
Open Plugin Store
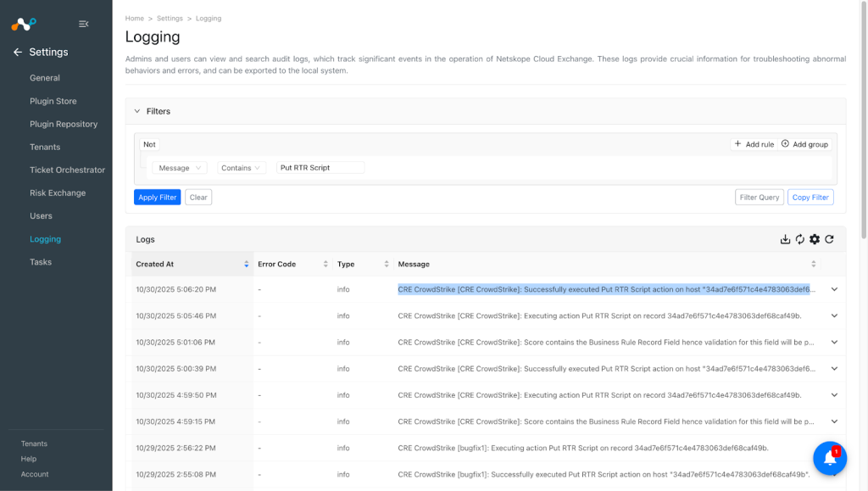(53, 101)
